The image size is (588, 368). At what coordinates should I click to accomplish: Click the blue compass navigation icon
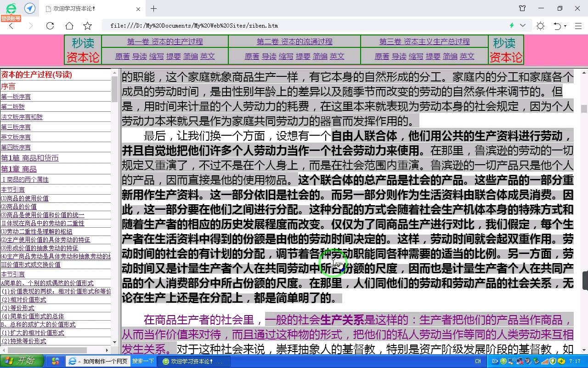(30, 8)
